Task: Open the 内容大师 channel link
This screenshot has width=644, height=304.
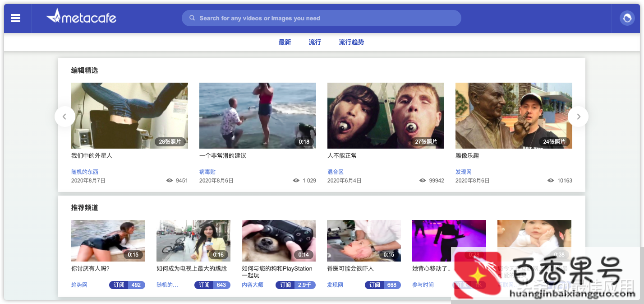Action: (x=253, y=285)
